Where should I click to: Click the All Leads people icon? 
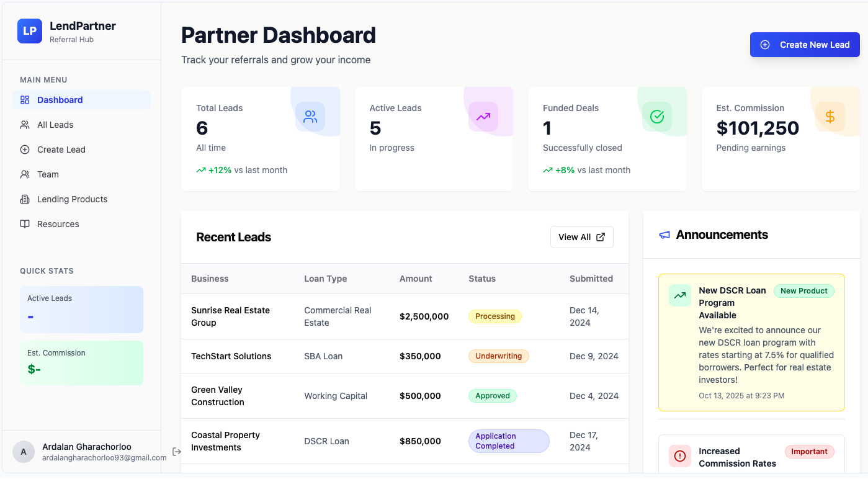(x=24, y=124)
